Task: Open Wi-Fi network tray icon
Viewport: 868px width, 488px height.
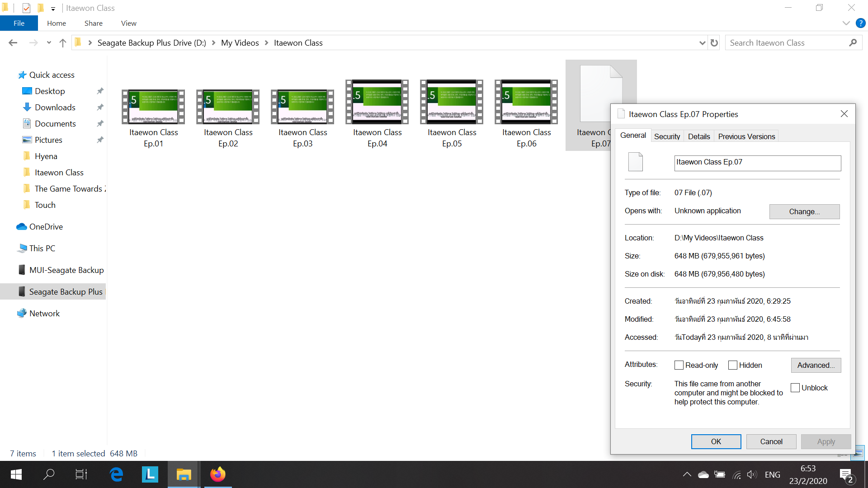Action: 737,475
